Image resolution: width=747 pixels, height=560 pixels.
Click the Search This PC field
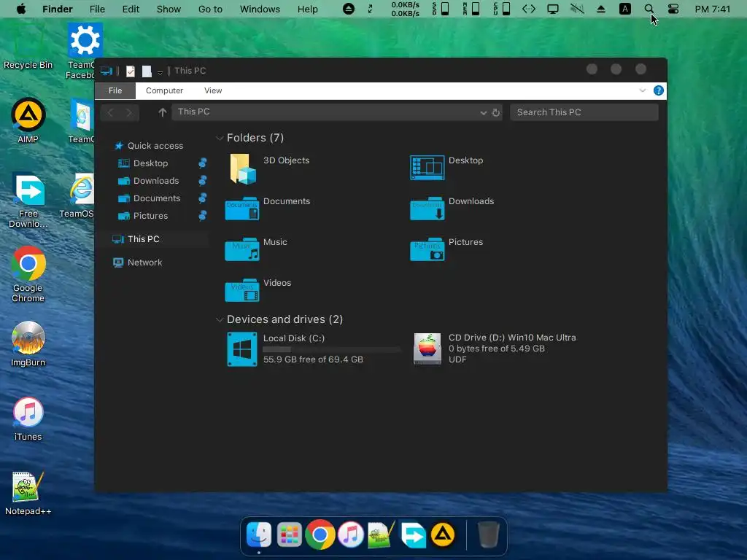584,112
